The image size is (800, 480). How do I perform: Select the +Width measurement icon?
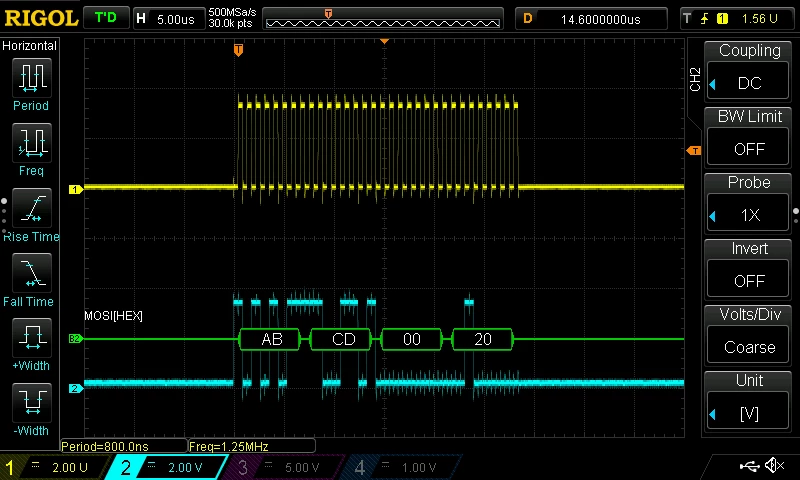pos(32,337)
